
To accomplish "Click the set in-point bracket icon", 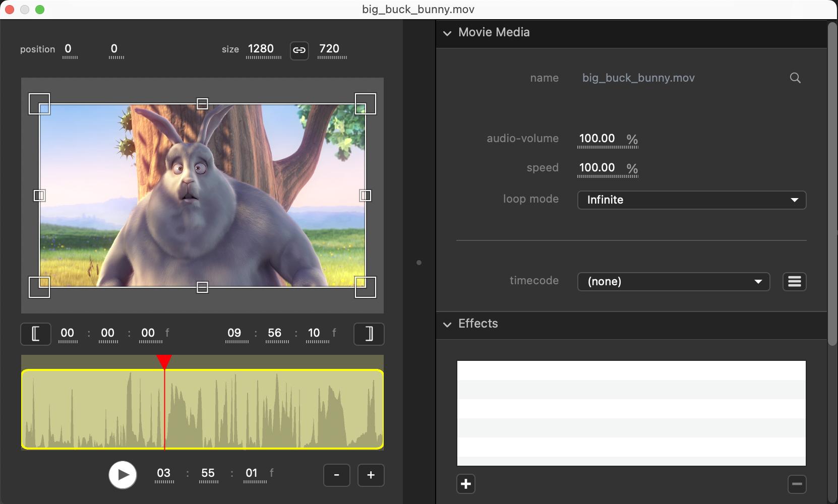I will [x=36, y=334].
